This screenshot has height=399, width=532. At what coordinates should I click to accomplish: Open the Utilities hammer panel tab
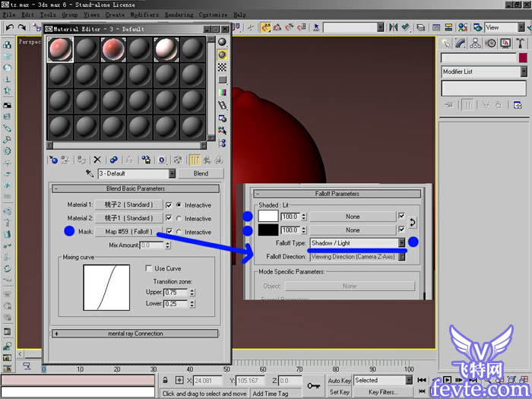pos(522,43)
